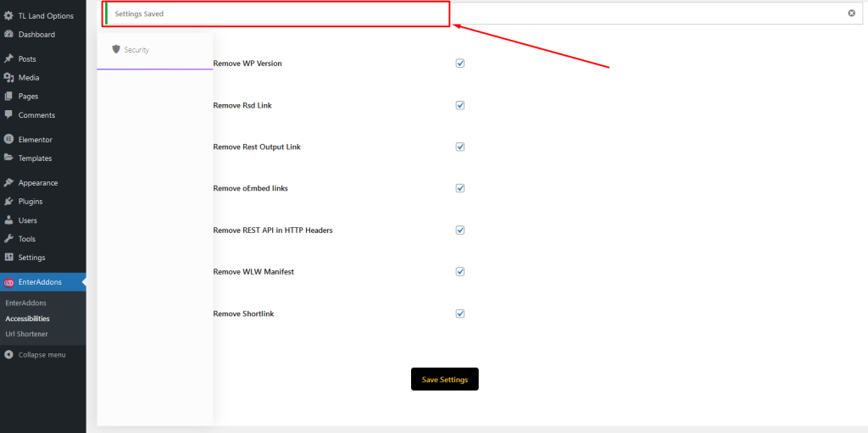Toggle Remove Shortlink checkbox
The width and height of the screenshot is (868, 433).
click(460, 314)
